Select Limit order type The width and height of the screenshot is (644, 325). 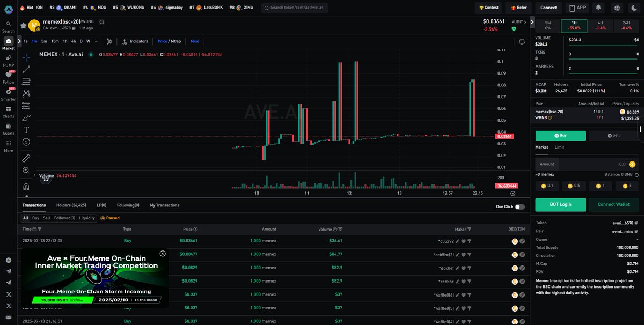[x=559, y=147]
